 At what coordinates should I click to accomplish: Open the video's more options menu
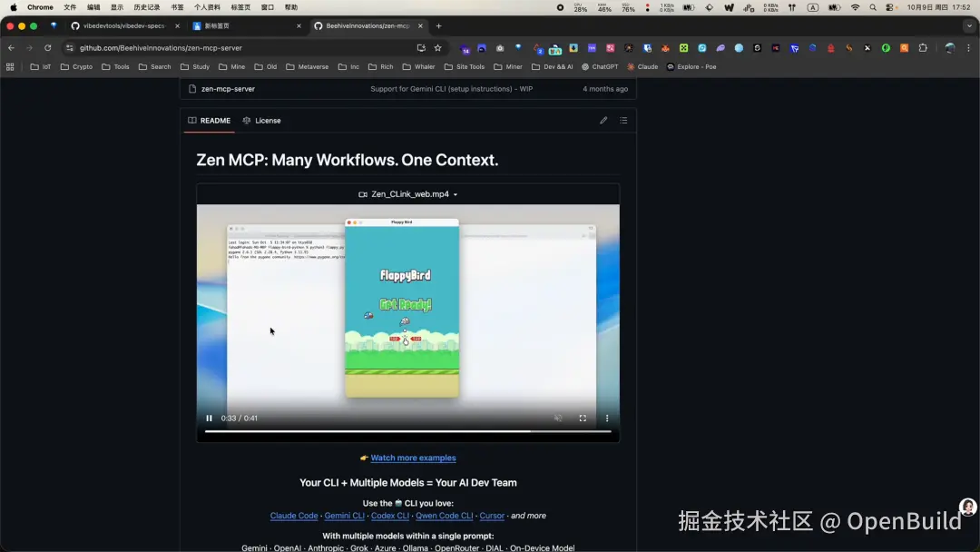(x=607, y=419)
